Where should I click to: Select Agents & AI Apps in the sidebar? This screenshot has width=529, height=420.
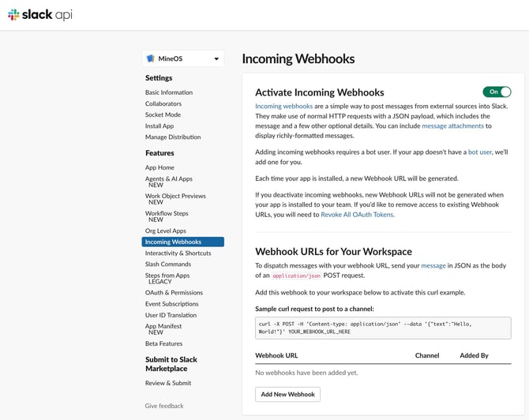pos(168,179)
